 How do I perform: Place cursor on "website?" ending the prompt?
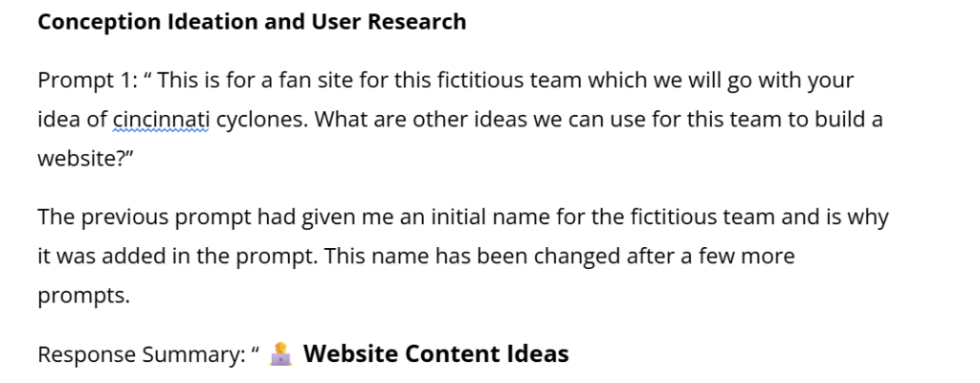point(83,159)
